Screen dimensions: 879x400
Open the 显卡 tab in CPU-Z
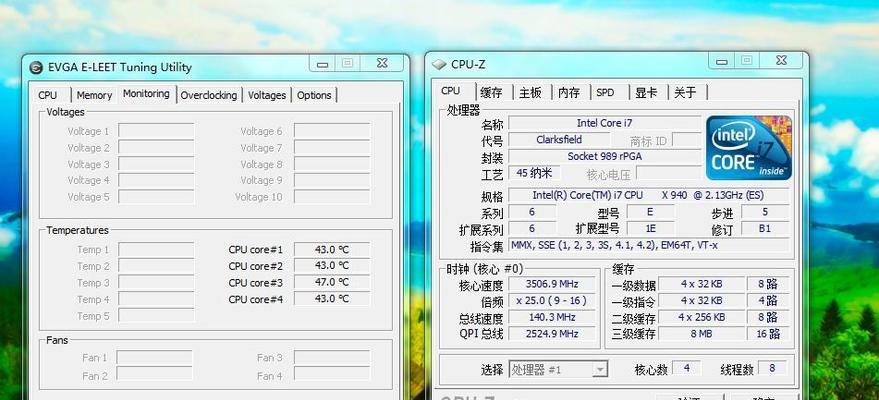point(646,92)
